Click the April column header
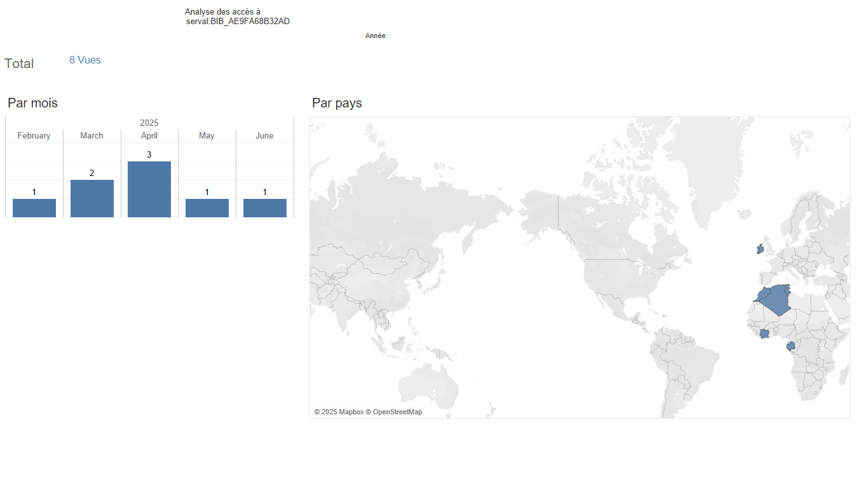Viewport: 868px width, 488px height. (x=149, y=135)
